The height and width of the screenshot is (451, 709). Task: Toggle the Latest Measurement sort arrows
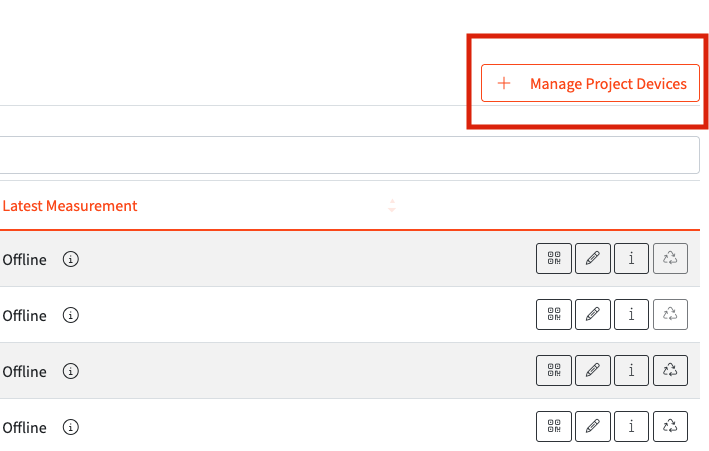(x=392, y=206)
